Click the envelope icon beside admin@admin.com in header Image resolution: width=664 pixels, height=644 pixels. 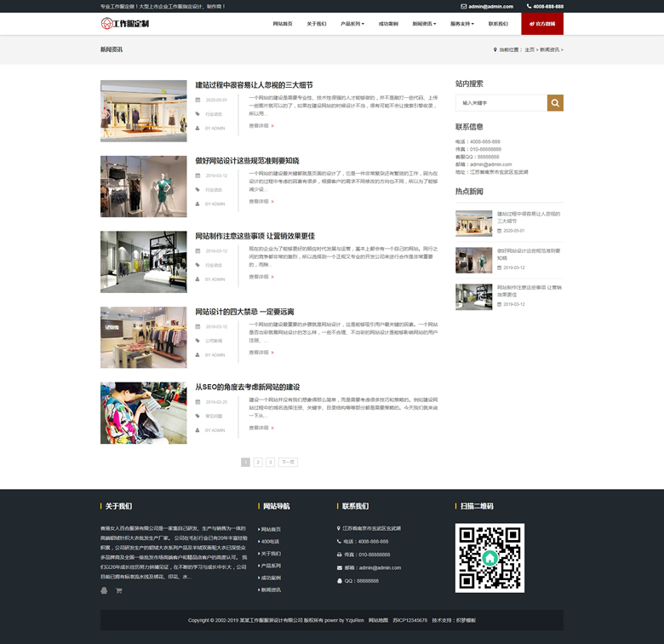click(x=463, y=6)
